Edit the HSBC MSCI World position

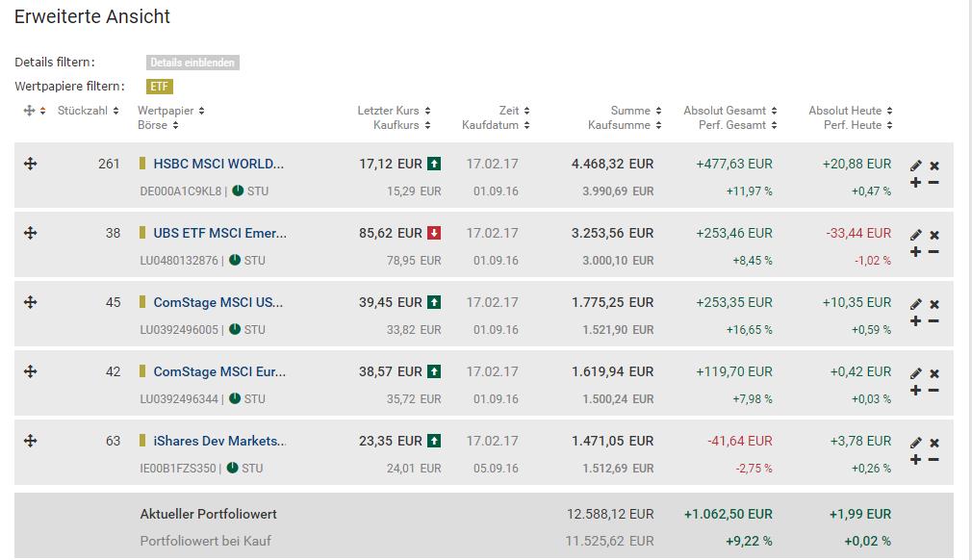[x=916, y=165]
